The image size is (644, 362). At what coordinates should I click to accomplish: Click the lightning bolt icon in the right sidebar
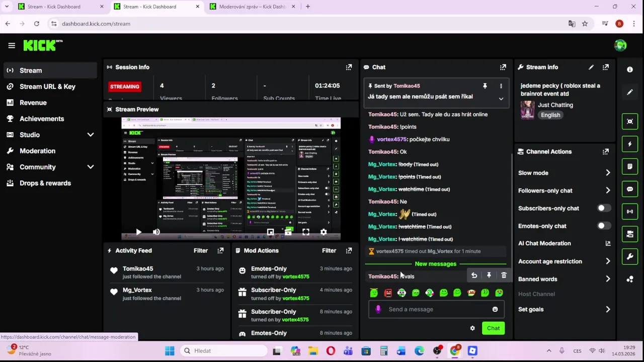(630, 144)
